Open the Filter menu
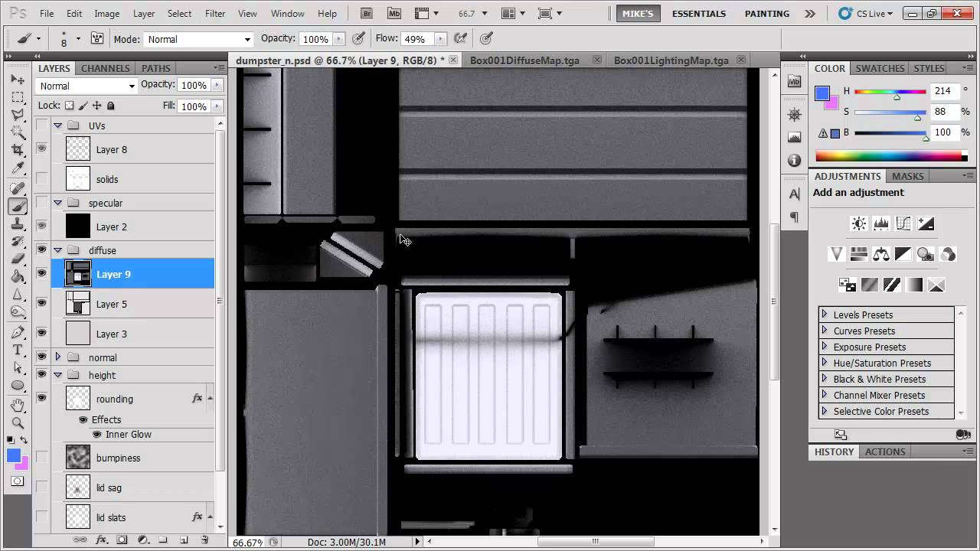 pyautogui.click(x=215, y=14)
